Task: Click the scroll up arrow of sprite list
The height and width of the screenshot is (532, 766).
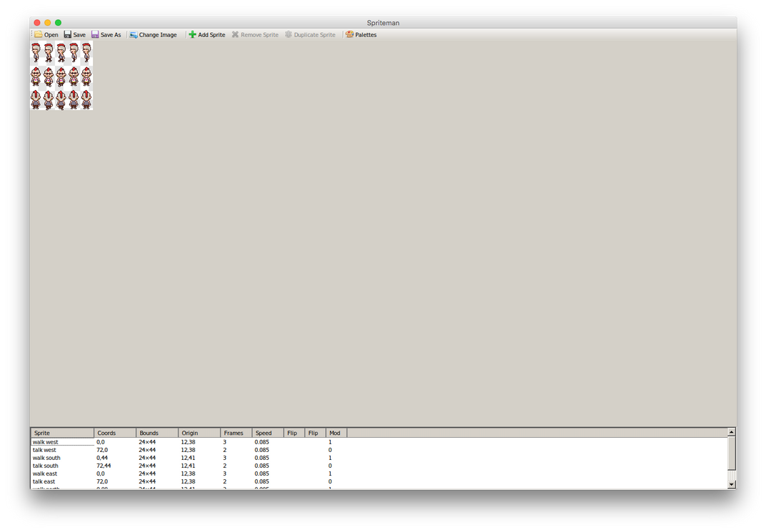Action: [x=731, y=432]
